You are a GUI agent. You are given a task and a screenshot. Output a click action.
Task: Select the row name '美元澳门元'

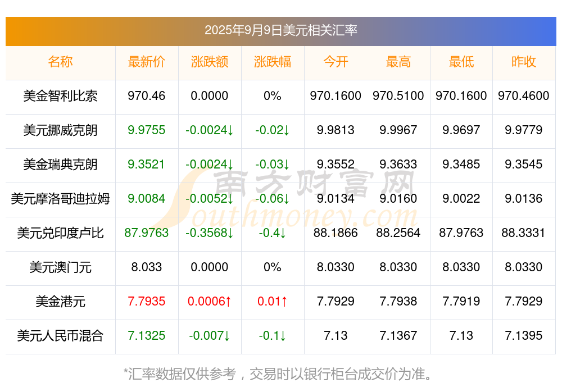click(x=60, y=267)
